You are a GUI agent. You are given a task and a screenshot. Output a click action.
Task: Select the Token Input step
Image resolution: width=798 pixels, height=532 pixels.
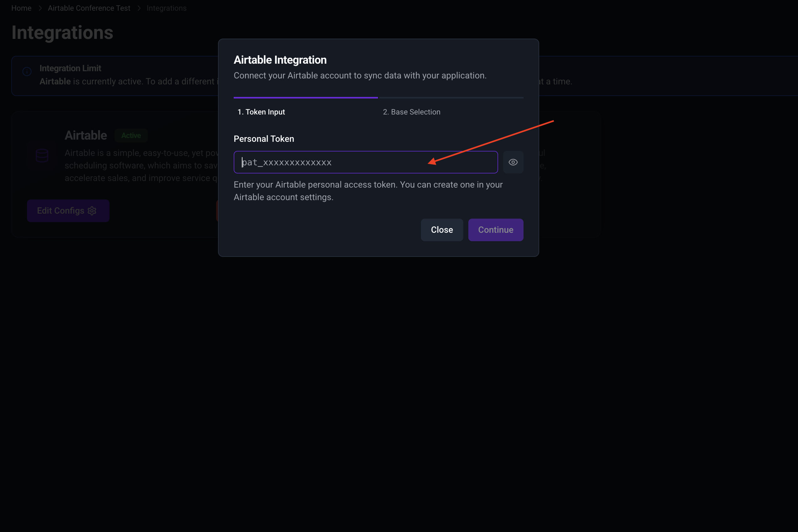coord(261,112)
